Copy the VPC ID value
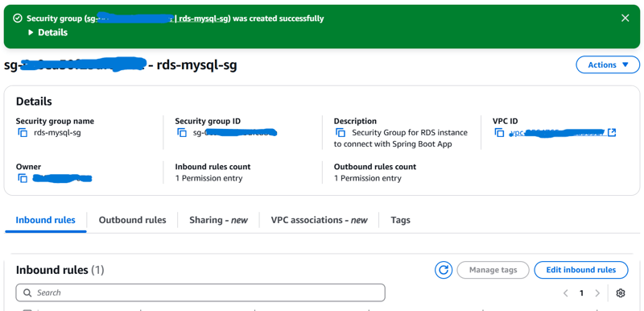The height and width of the screenshot is (311, 644). click(x=499, y=133)
